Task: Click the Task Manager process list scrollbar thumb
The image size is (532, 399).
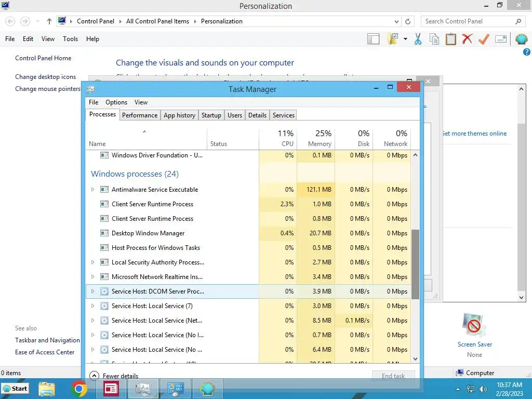Action: (x=415, y=264)
